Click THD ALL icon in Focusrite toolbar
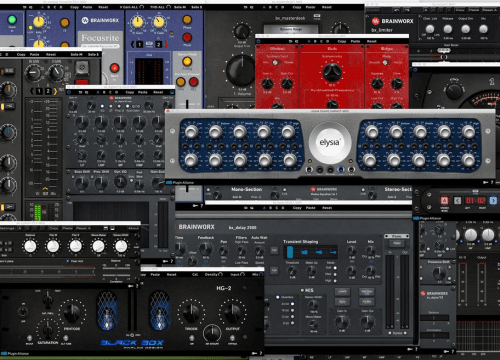This screenshot has width=500, height=360. pos(169,7)
